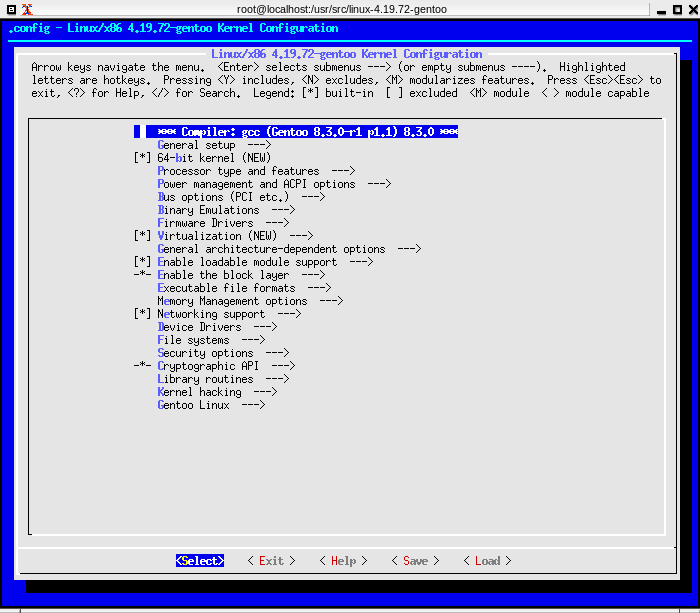Expand the Device Drivers arrow
The height and width of the screenshot is (613, 700).
coord(265,327)
